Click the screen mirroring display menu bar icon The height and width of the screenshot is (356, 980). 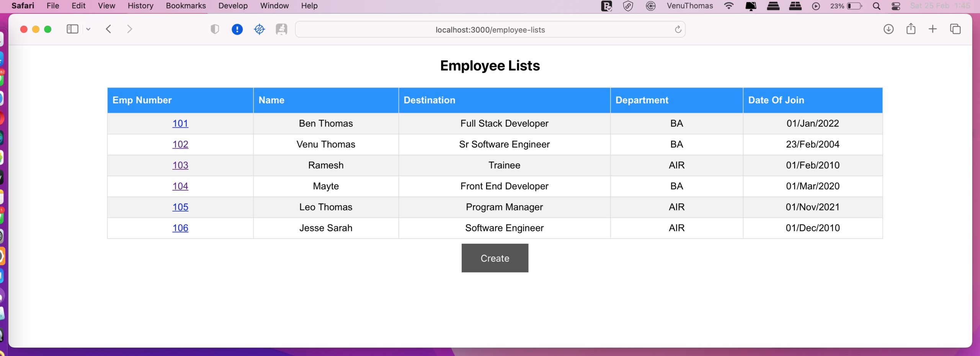[751, 6]
